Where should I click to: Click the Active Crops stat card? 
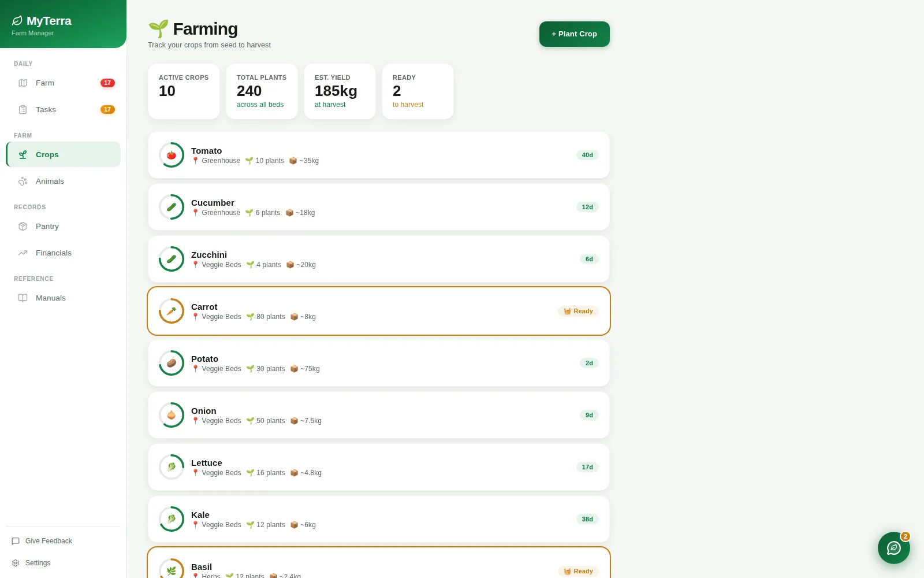click(x=184, y=91)
